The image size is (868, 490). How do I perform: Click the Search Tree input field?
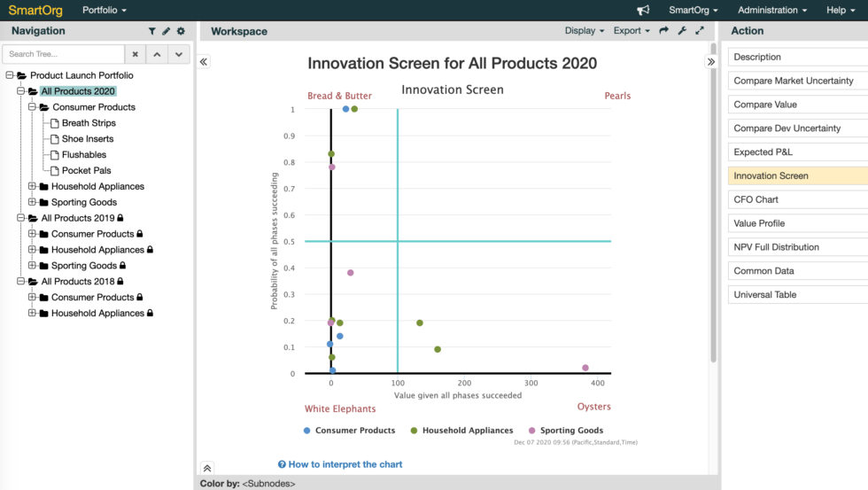63,54
